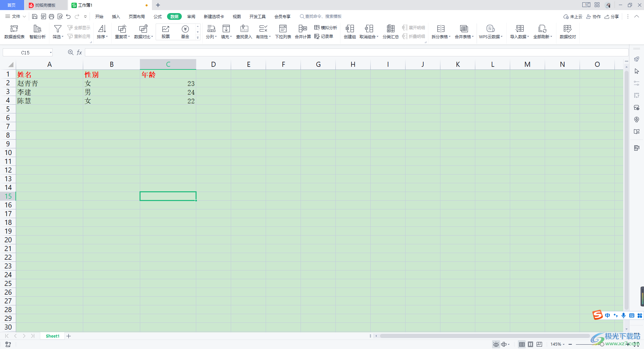Open 数据校对 data proofreading
The image size is (644, 349).
tap(568, 32)
